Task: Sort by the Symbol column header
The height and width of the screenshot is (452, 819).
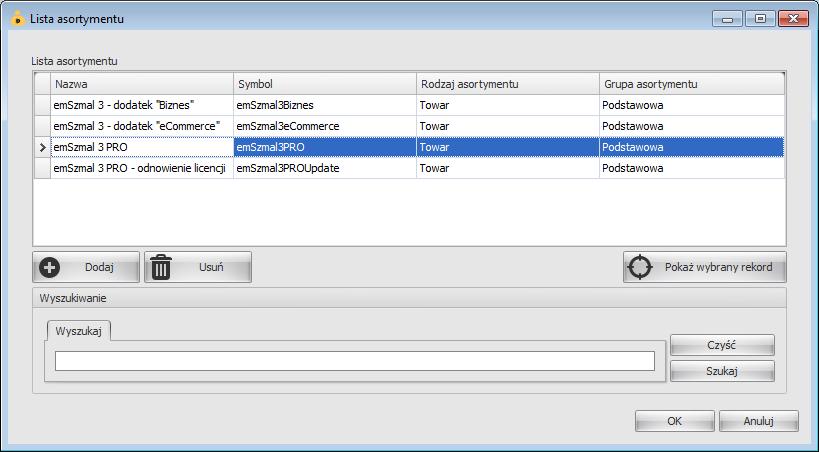Action: pyautogui.click(x=325, y=84)
